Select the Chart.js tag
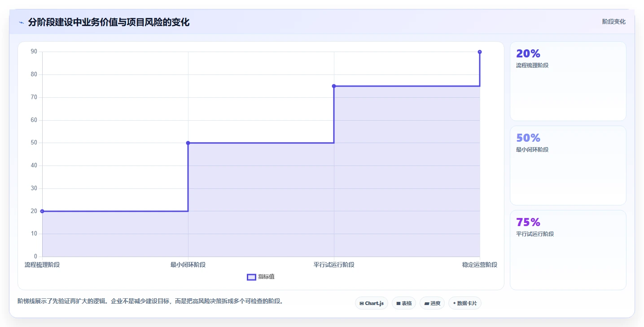Screen dimensions: 644x327 pyautogui.click(x=371, y=303)
